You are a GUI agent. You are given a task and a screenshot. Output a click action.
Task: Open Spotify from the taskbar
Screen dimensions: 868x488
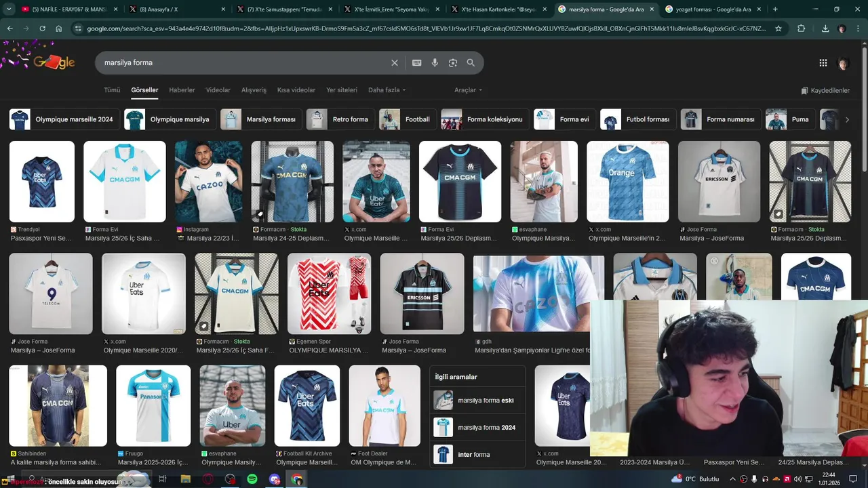252,479
